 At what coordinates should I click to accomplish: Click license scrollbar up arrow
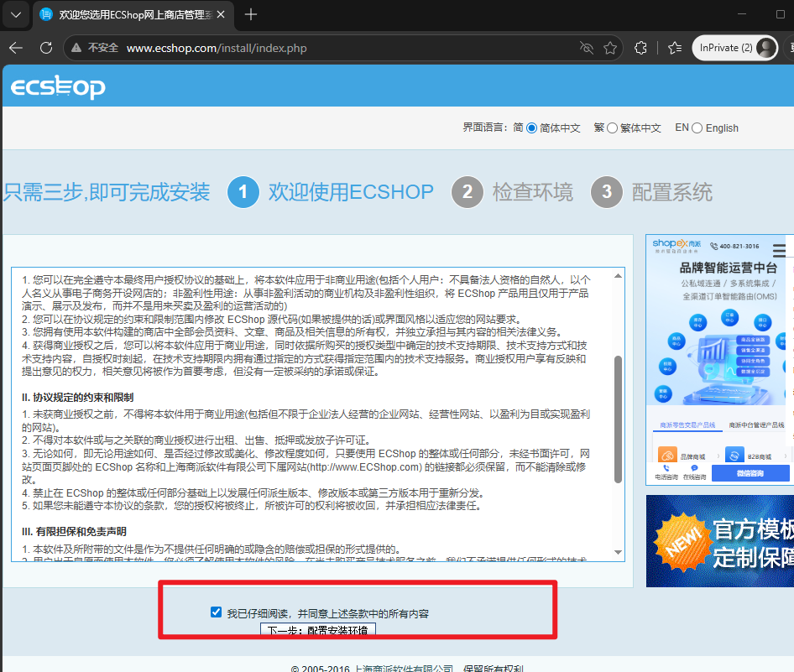pos(618,276)
